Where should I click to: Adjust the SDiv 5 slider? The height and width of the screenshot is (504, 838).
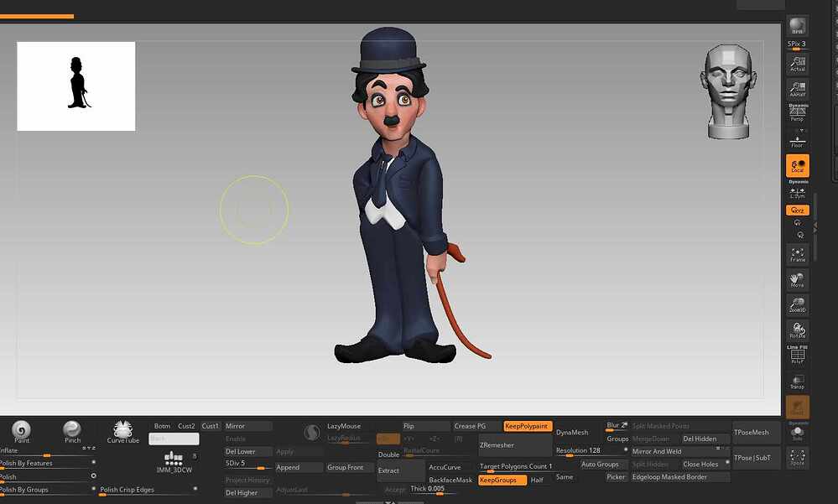pos(248,464)
